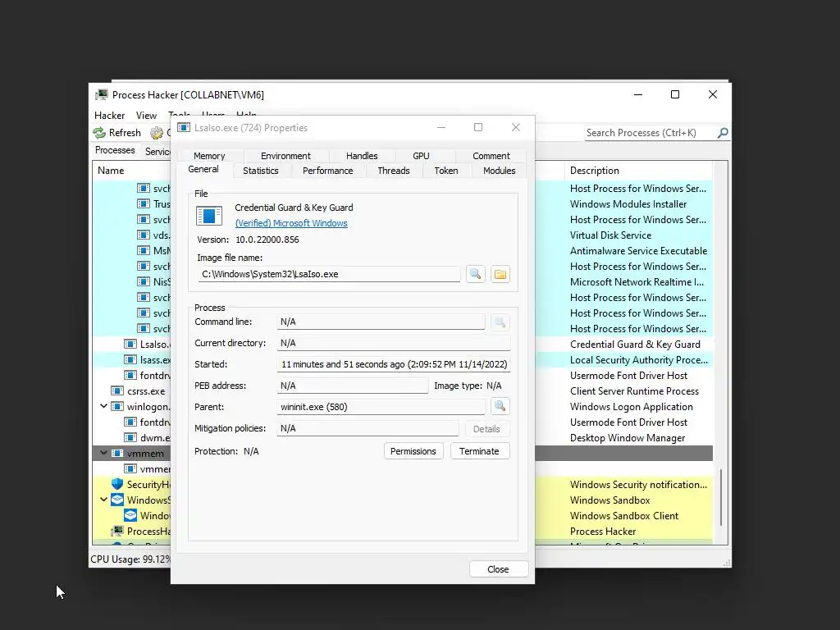Click the search magnifier in Search Processes box
The width and height of the screenshot is (840, 630).
tap(723, 132)
